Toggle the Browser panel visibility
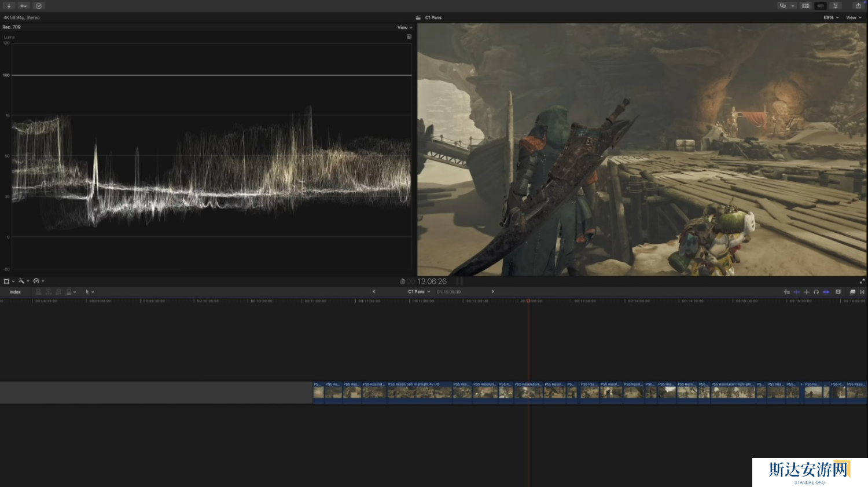Screen dimensions: 868x487 806,6
